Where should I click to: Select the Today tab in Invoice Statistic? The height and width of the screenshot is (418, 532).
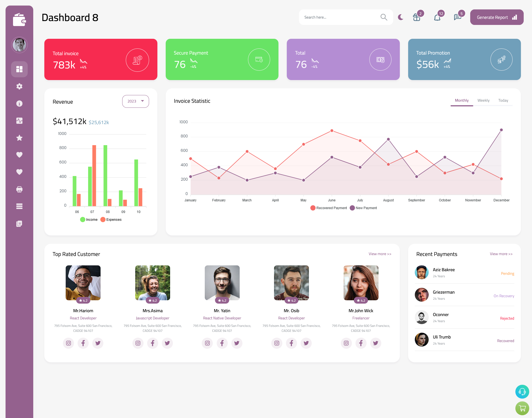pyautogui.click(x=503, y=100)
